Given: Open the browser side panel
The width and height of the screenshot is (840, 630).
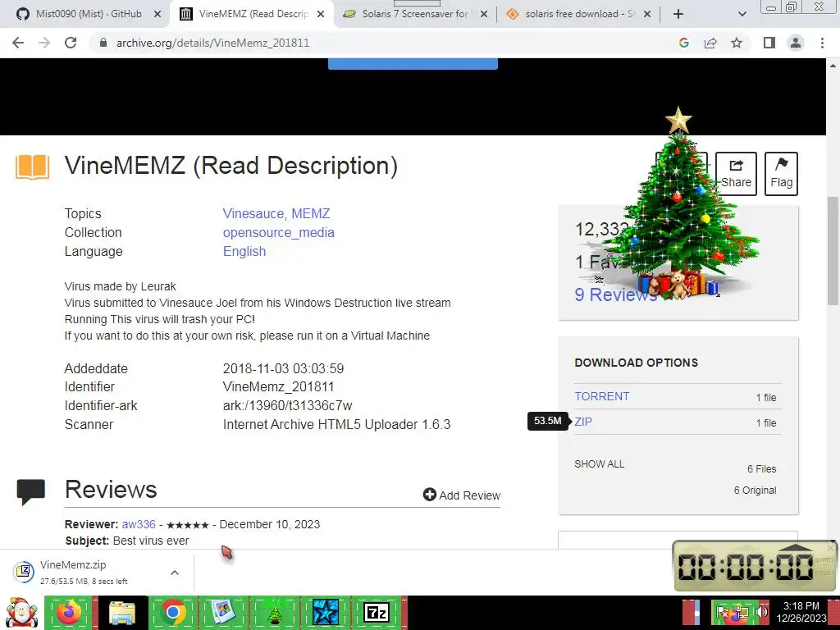Looking at the screenshot, I should click(769, 43).
